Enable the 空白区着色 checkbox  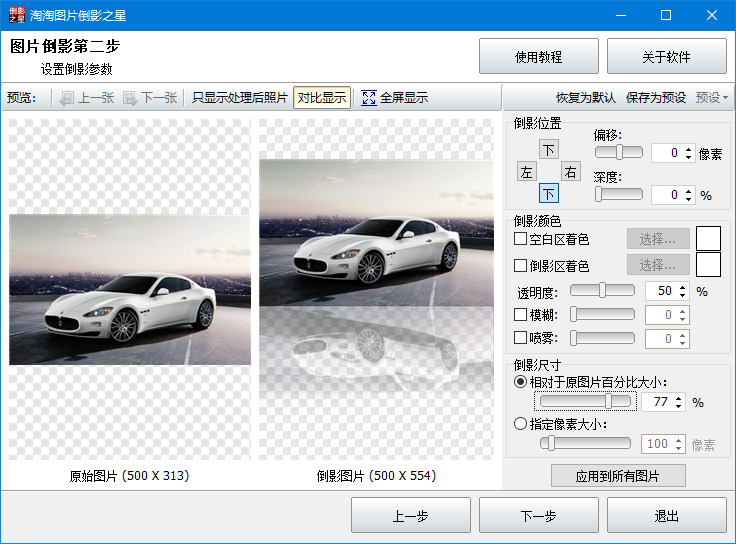520,239
